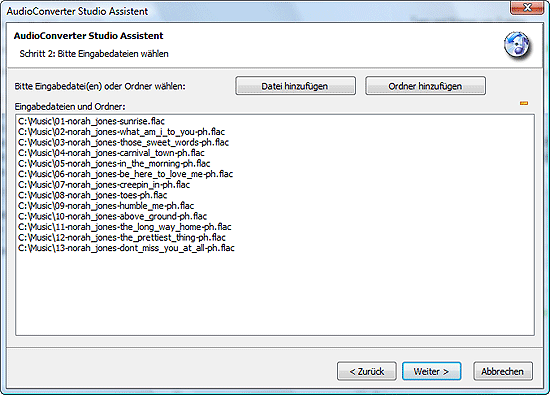Continue with the Weiter button
The height and width of the screenshot is (395, 550).
coord(431,371)
